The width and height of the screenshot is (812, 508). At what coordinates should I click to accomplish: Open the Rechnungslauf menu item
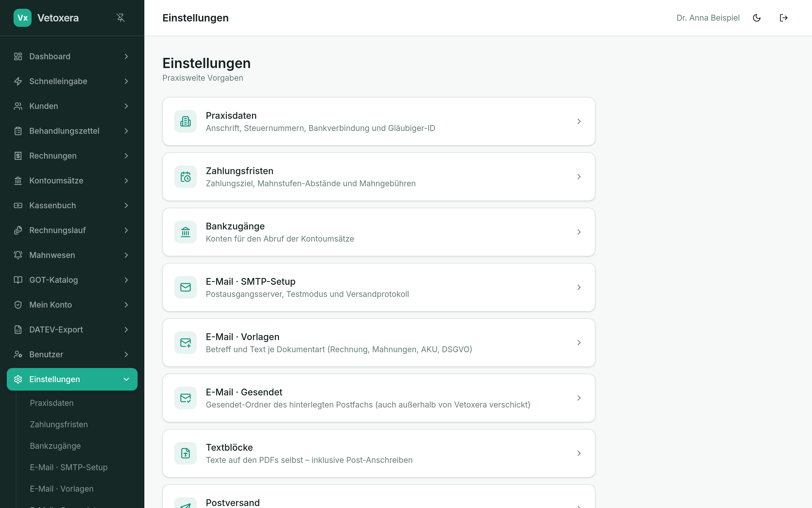coord(72,231)
